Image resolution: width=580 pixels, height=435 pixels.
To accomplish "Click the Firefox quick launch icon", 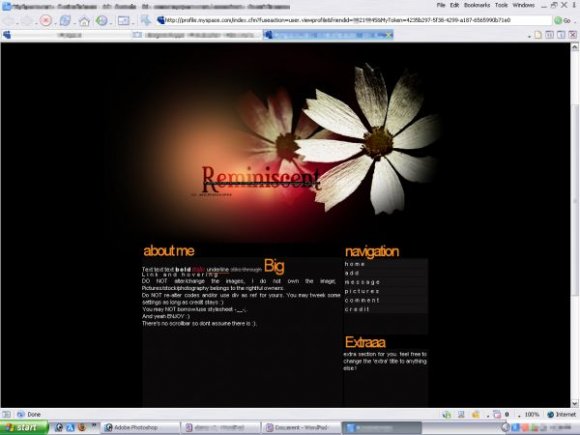I will (x=81, y=428).
